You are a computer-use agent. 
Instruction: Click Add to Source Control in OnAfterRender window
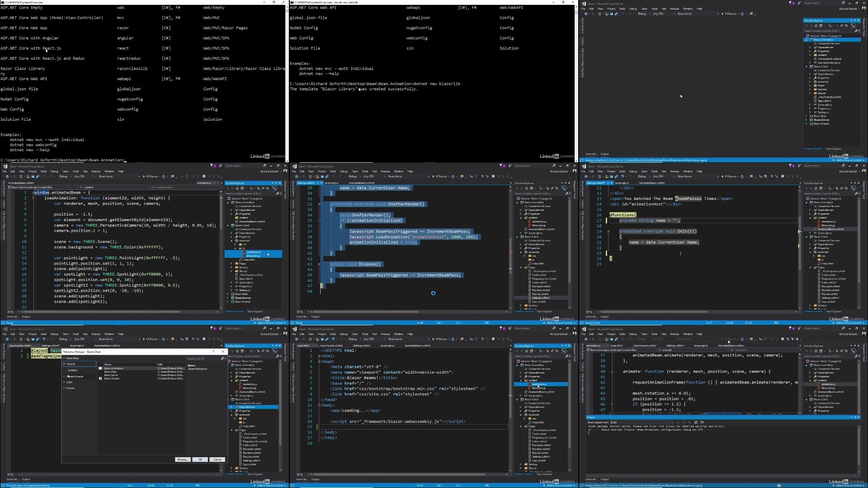point(559,323)
